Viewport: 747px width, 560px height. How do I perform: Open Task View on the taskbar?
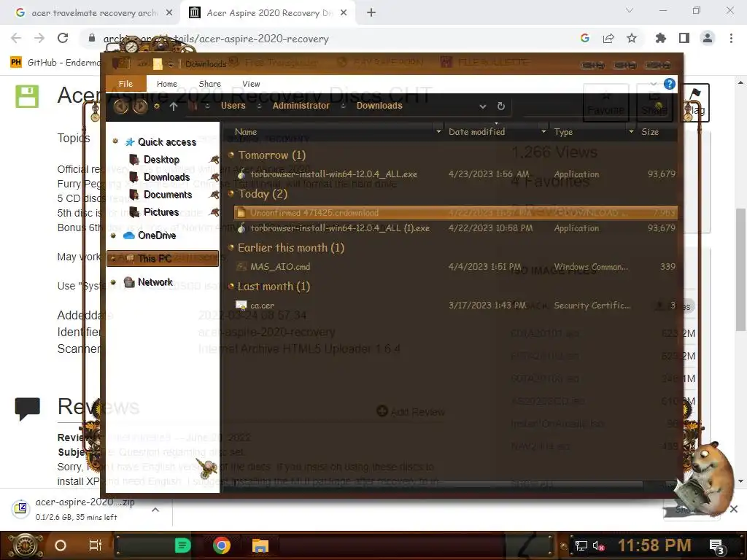[x=96, y=545]
